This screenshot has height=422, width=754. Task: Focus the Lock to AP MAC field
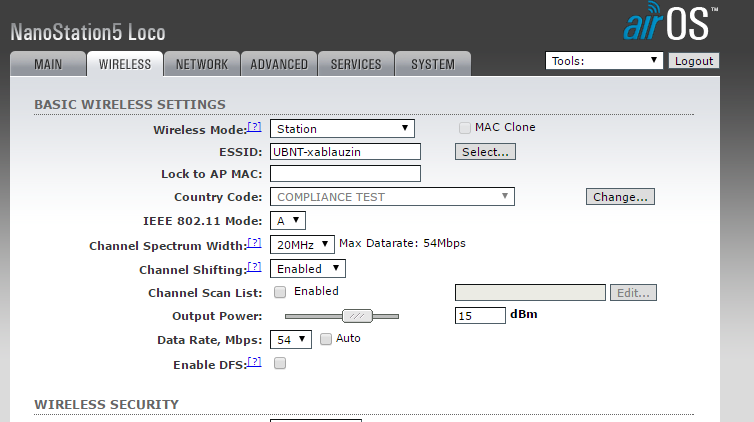pos(345,174)
